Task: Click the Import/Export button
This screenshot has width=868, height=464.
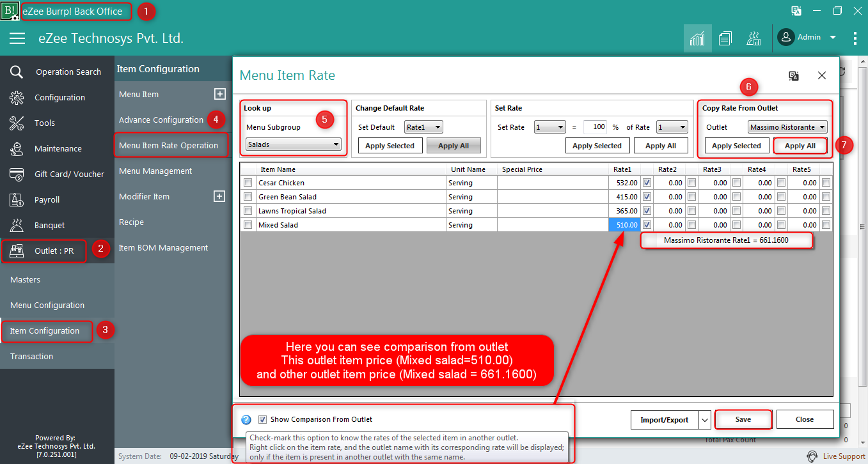Action: coord(665,420)
